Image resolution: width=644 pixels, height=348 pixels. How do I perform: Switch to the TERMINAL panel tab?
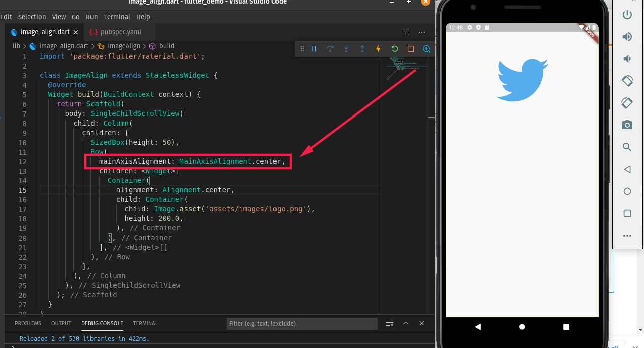click(145, 323)
